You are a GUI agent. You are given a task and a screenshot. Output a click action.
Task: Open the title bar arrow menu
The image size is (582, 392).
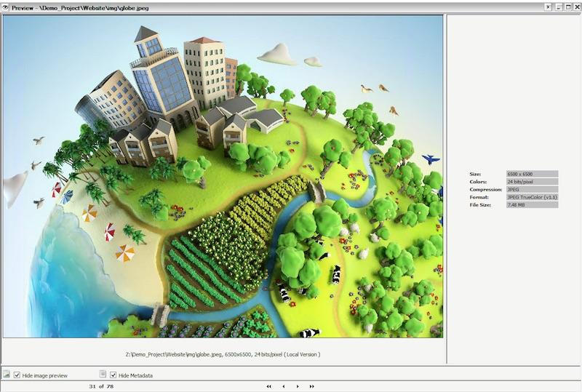(x=549, y=7)
